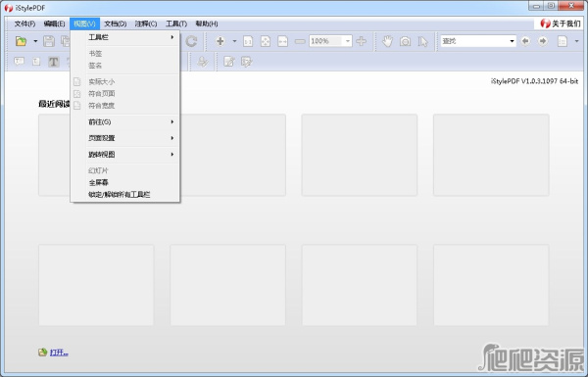Select 符合宽度 menu entry
The image size is (588, 377).
(125, 106)
